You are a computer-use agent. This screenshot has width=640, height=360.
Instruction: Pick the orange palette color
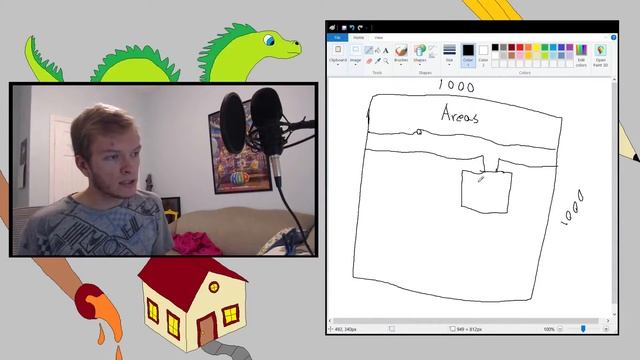click(528, 47)
